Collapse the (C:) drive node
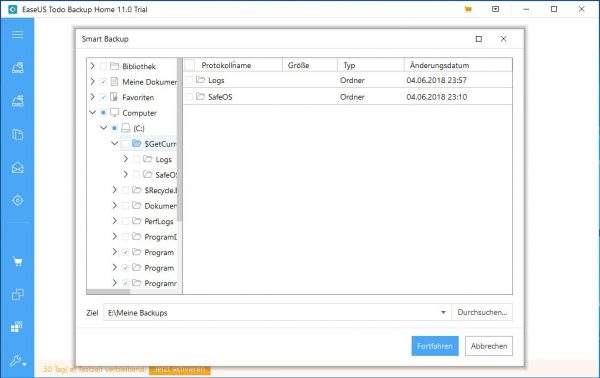Viewport: 600px width, 378px height. 103,128
